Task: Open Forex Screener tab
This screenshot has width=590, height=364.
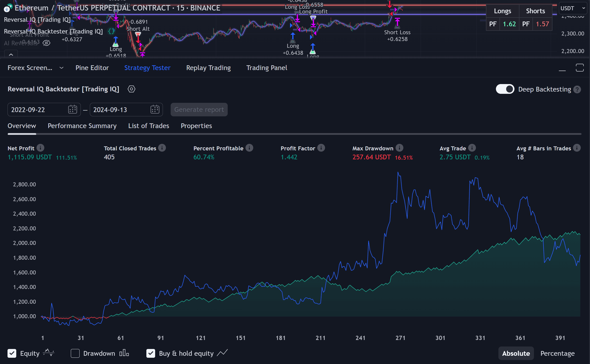Action: click(x=30, y=68)
